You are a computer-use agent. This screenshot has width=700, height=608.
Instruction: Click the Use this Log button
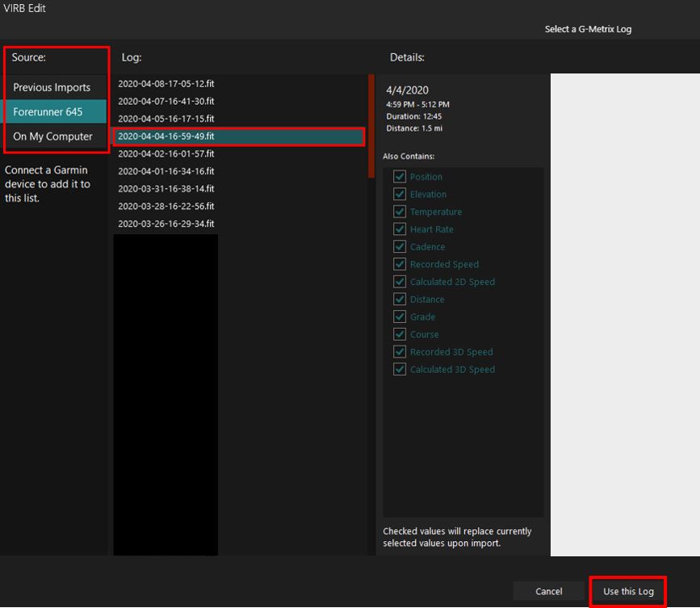coord(628,591)
